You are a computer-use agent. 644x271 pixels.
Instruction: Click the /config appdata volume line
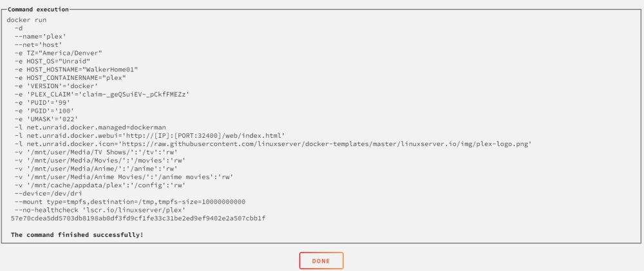point(100,185)
